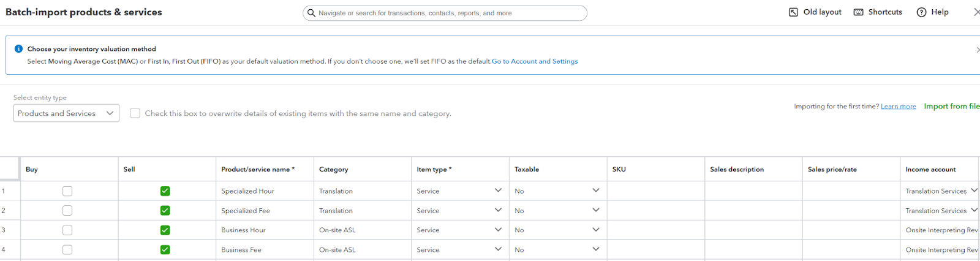Expand the inventory valuation banner chevron

(977, 50)
